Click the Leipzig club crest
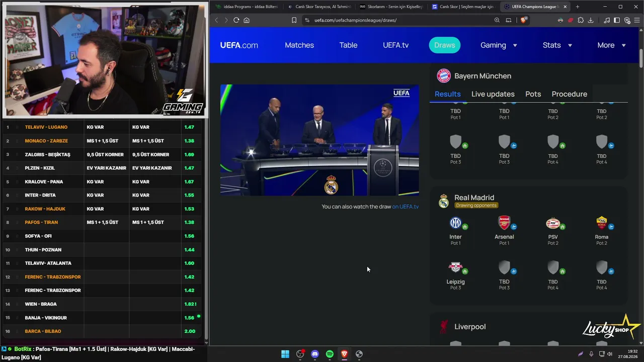This screenshot has height=362, width=644. point(455,268)
